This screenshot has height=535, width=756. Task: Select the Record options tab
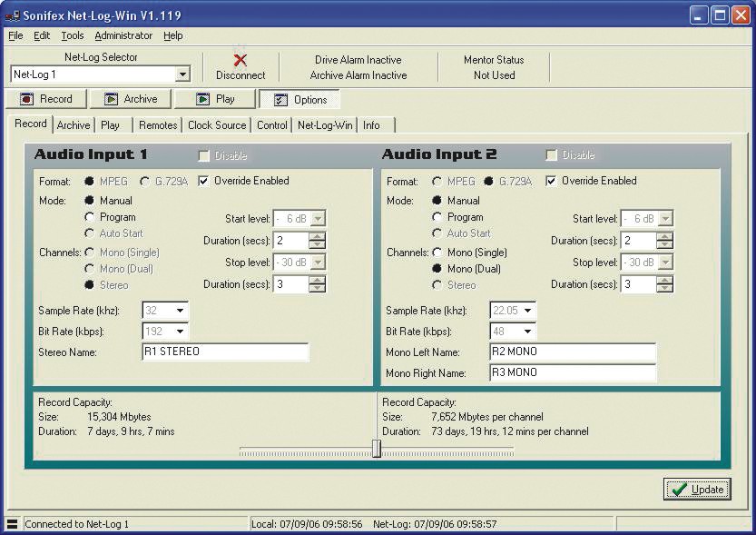[30, 124]
